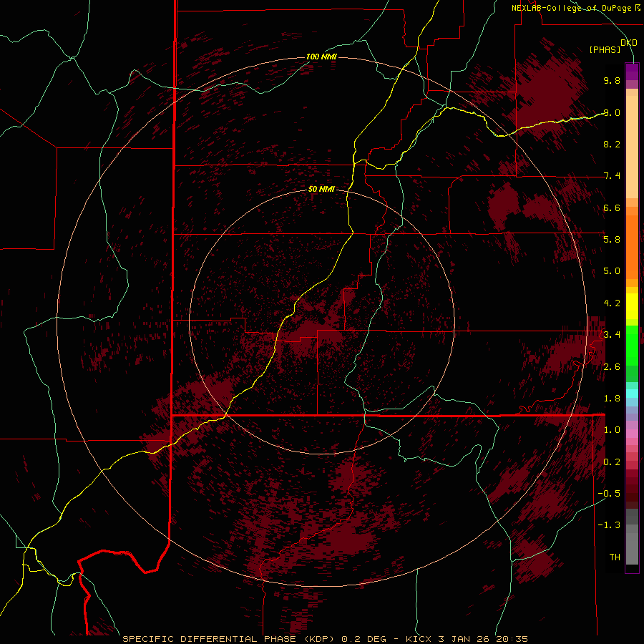644x644 pixels.
Task: Click the 0.2 legend value
Action: 612,462
